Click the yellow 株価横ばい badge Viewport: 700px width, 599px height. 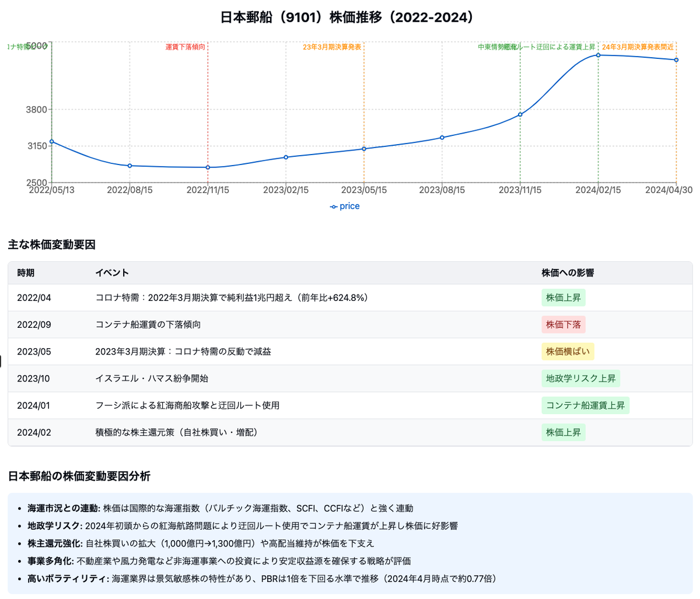pos(568,352)
